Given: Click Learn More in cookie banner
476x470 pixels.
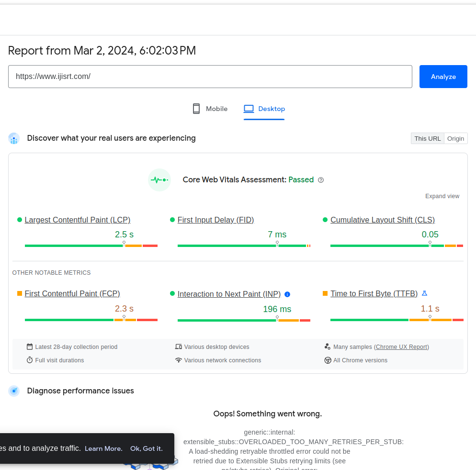Looking at the screenshot, I should [x=103, y=448].
